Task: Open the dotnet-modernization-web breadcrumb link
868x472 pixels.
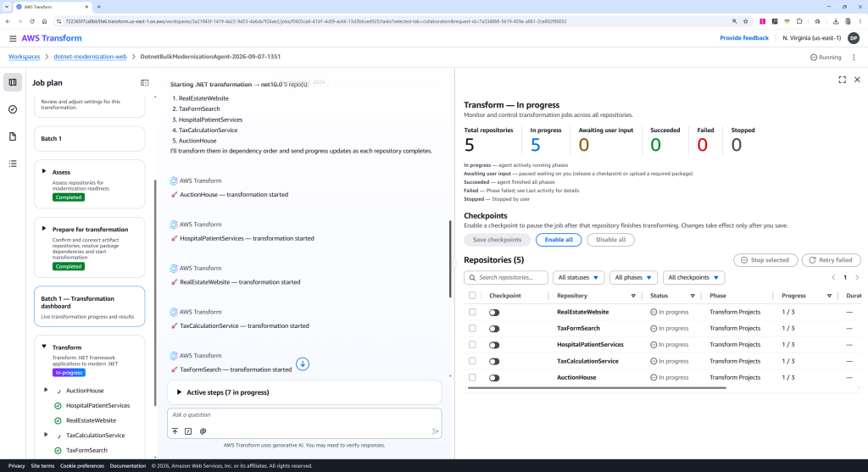Action: [90, 57]
